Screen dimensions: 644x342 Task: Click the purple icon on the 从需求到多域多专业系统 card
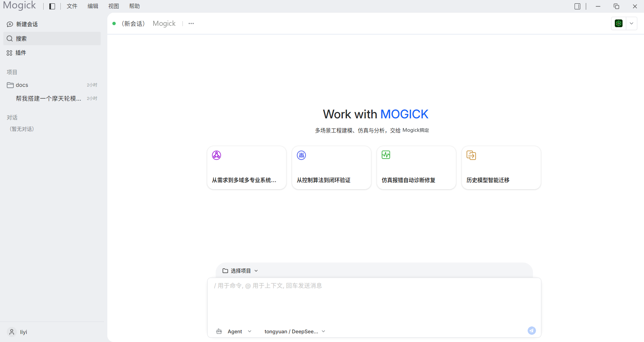coord(217,155)
